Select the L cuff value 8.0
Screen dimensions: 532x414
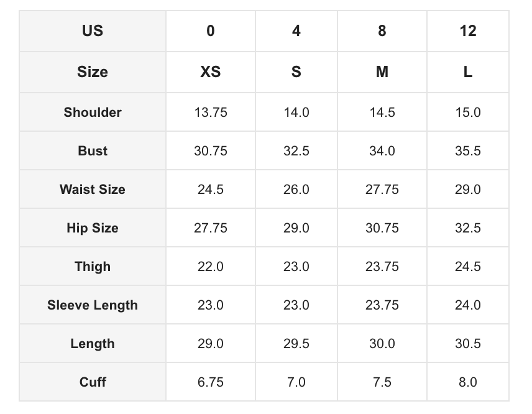pyautogui.click(x=467, y=382)
